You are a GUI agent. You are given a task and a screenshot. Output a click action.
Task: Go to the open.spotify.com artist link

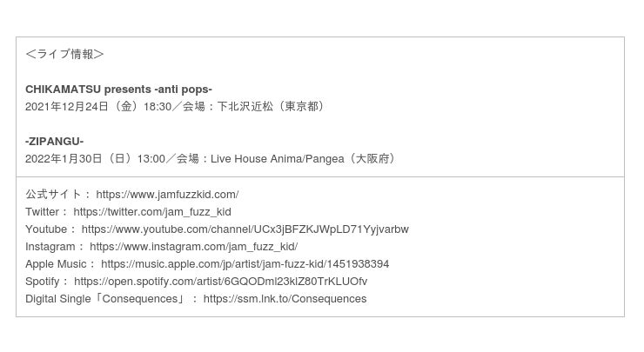pos(220,281)
